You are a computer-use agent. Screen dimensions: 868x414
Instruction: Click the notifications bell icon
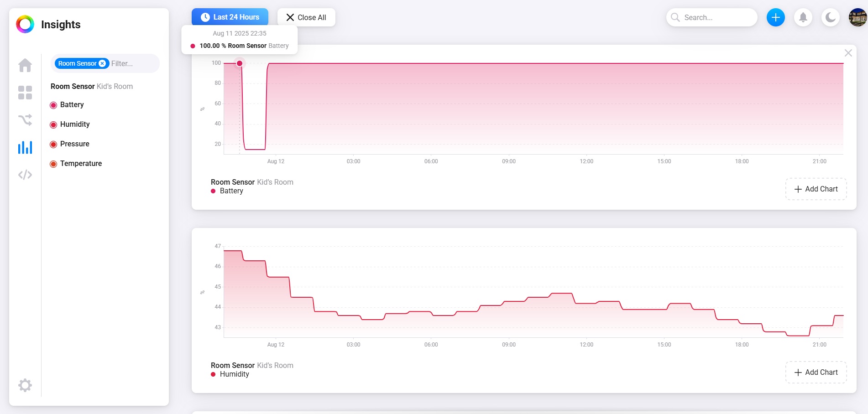pos(803,17)
